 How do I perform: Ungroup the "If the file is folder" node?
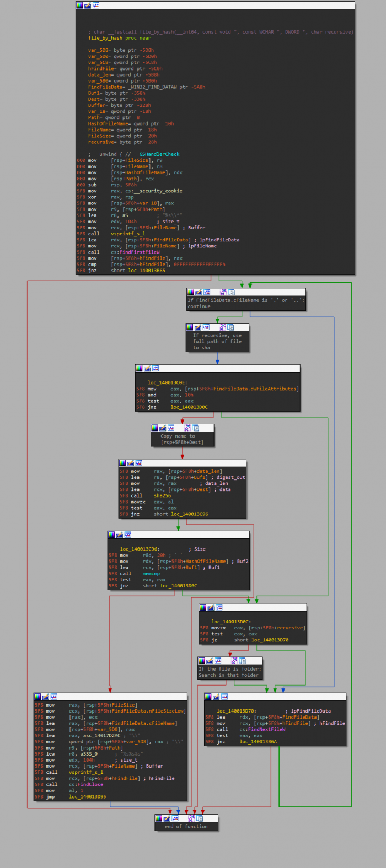235,660
